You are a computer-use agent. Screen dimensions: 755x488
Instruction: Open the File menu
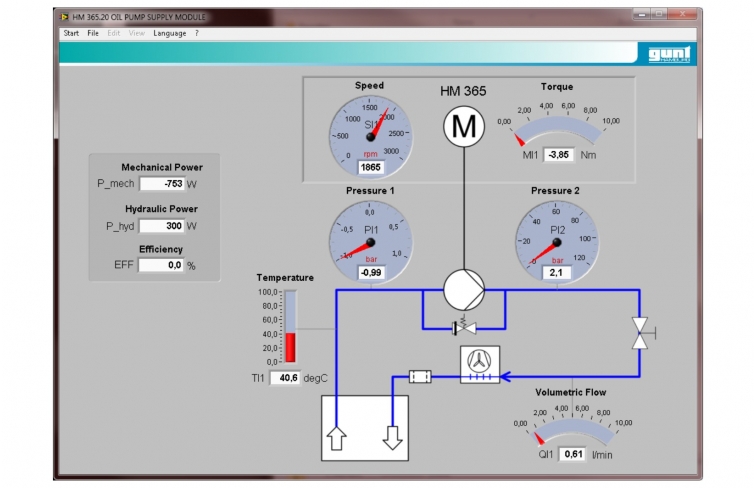pyautogui.click(x=93, y=33)
